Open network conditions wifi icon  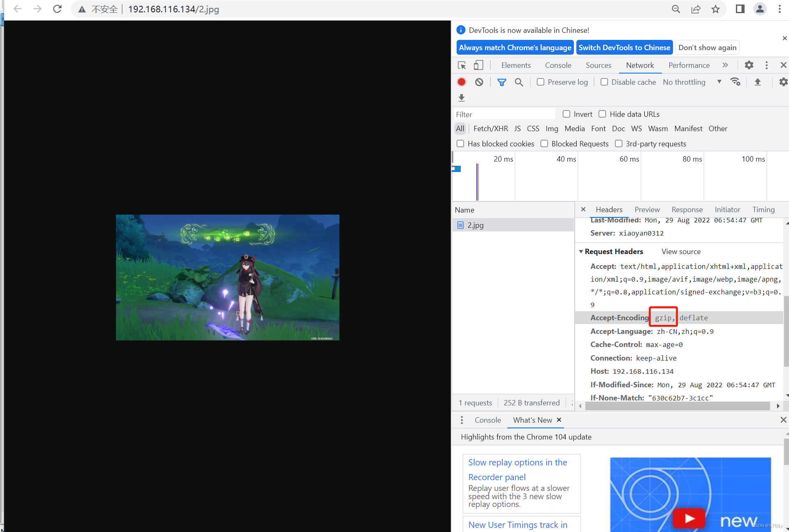tap(736, 82)
